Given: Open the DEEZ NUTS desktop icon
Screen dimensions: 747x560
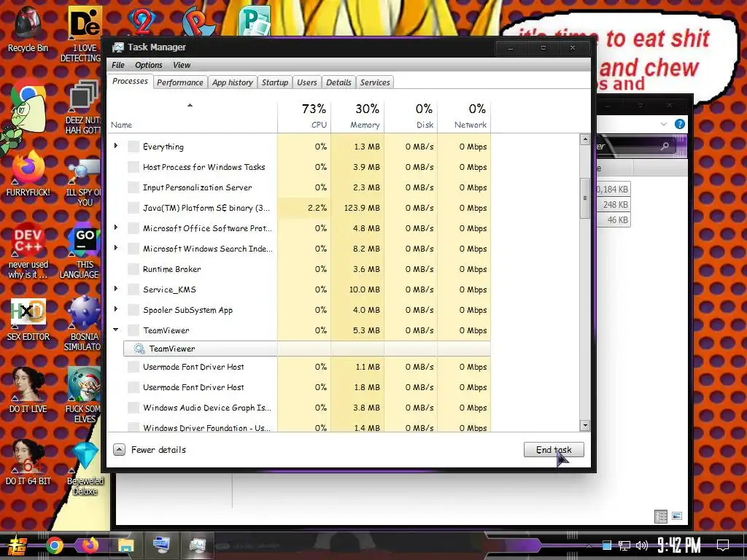Looking at the screenshot, I should tap(85, 107).
